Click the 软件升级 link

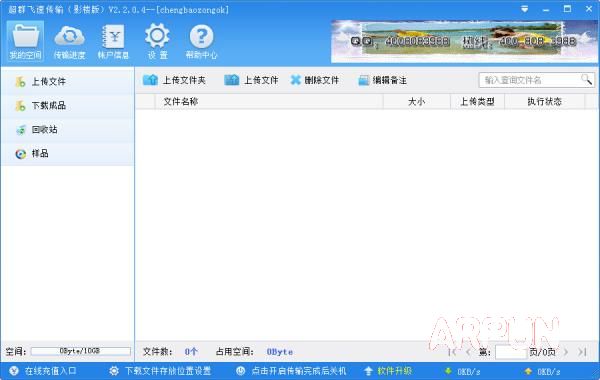point(394,371)
